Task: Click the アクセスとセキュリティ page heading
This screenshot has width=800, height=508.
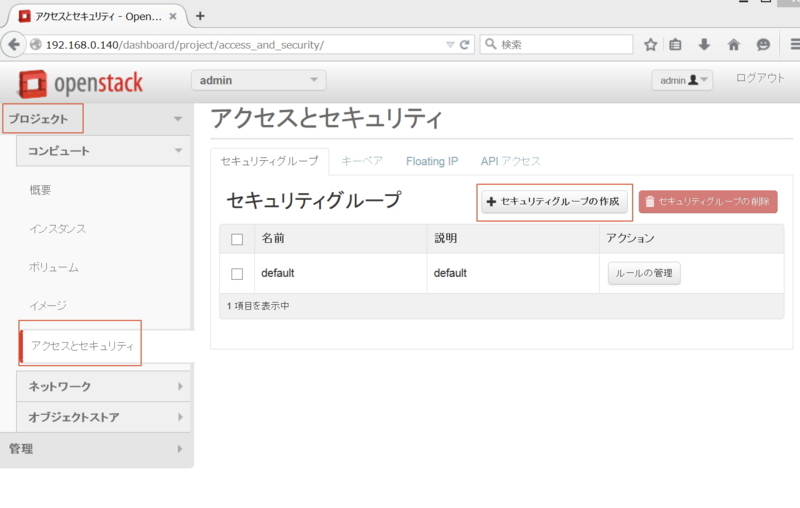Action: (327, 118)
